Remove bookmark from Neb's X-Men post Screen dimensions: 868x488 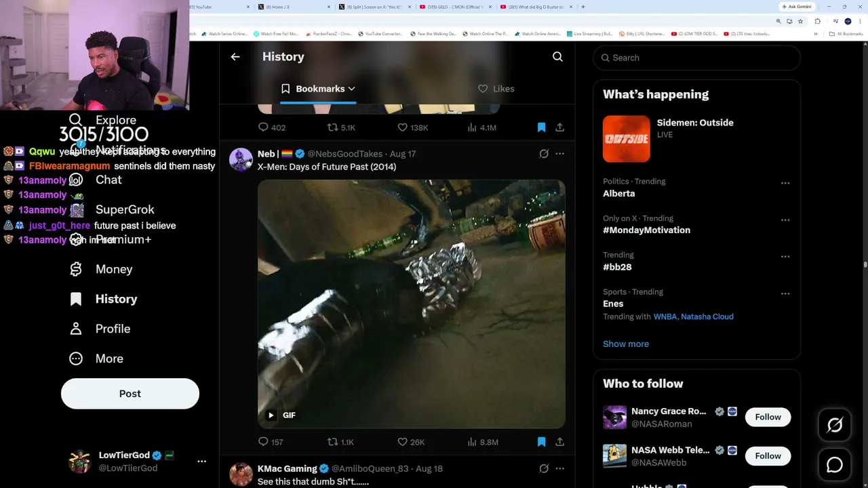tap(541, 442)
